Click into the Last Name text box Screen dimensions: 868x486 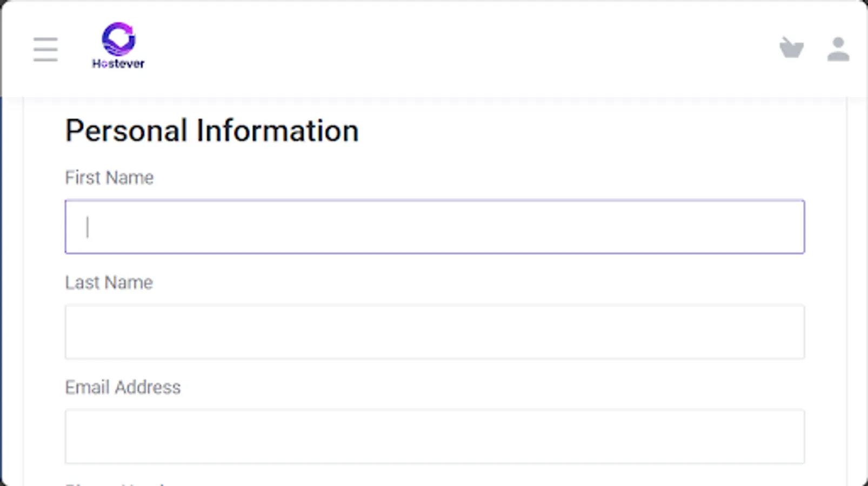coord(435,332)
